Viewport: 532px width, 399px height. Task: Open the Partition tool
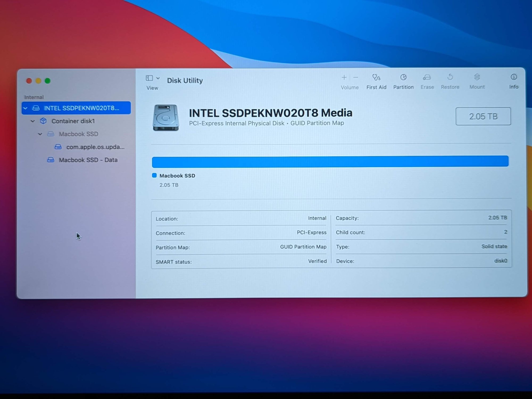[x=403, y=77]
